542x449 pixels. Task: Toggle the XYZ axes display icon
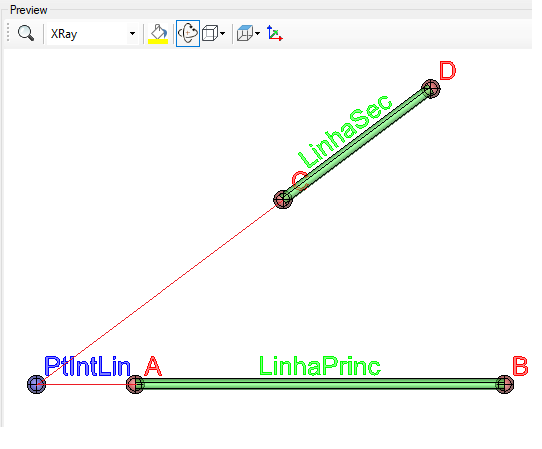pyautogui.click(x=275, y=33)
